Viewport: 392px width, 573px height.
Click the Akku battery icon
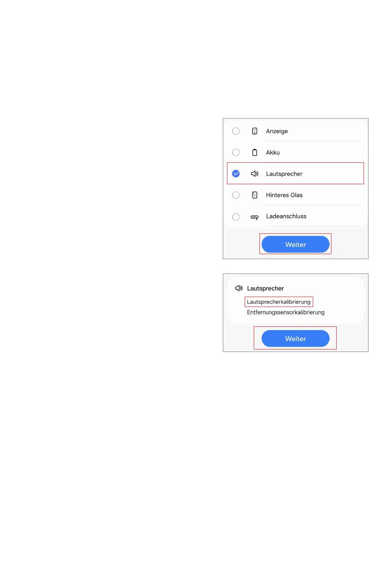[255, 152]
